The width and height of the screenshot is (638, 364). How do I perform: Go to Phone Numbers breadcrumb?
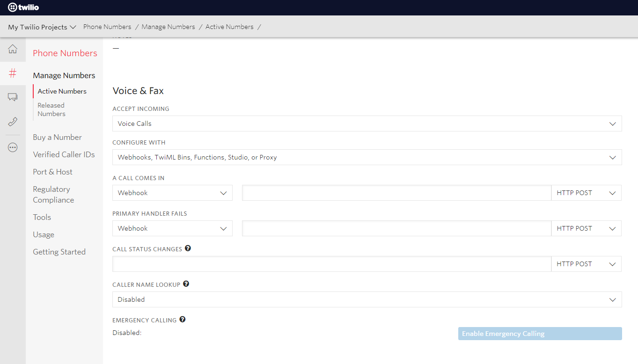pyautogui.click(x=107, y=27)
